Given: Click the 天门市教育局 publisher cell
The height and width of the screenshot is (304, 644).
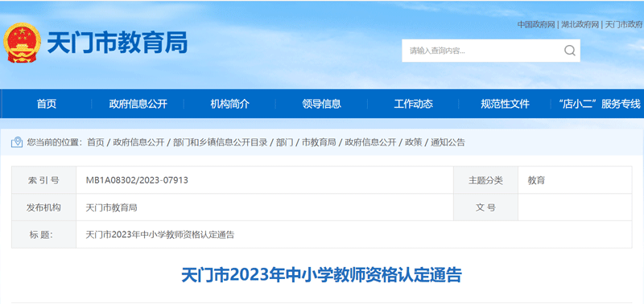Looking at the screenshot, I should tap(265, 207).
